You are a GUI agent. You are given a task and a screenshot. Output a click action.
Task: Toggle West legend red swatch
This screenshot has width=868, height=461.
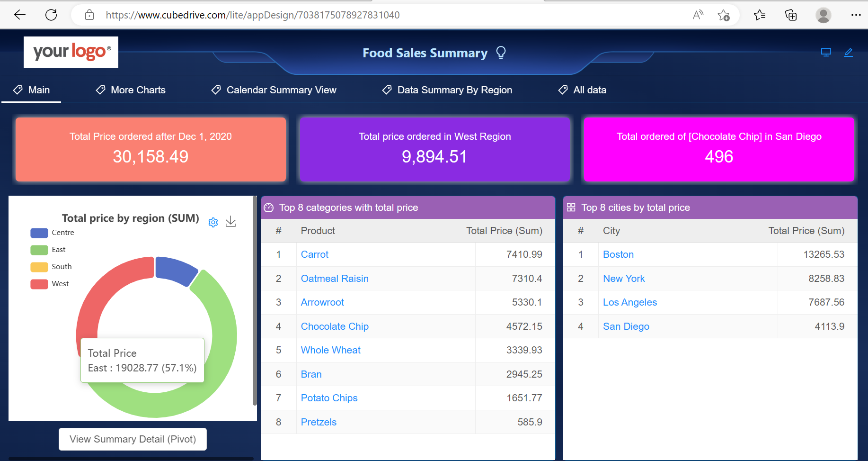coord(39,284)
